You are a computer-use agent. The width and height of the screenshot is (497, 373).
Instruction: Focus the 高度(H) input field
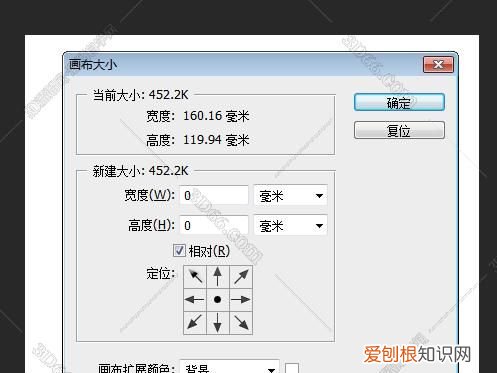[214, 225]
